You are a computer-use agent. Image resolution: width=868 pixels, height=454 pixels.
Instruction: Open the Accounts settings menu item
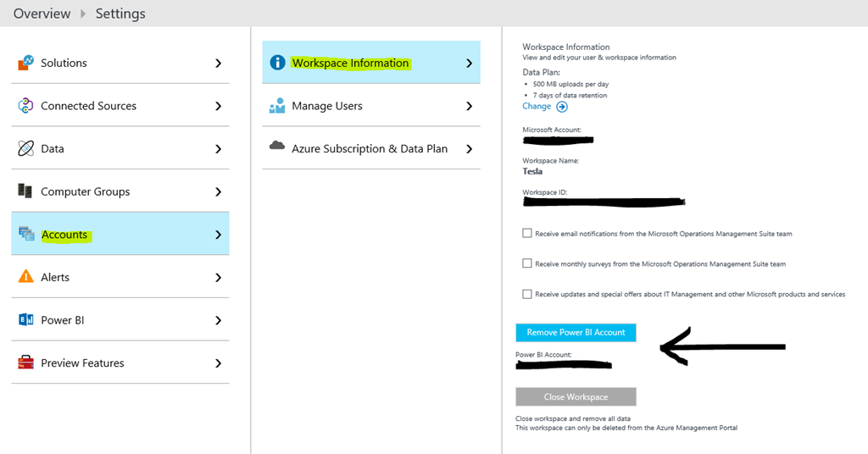tap(65, 235)
